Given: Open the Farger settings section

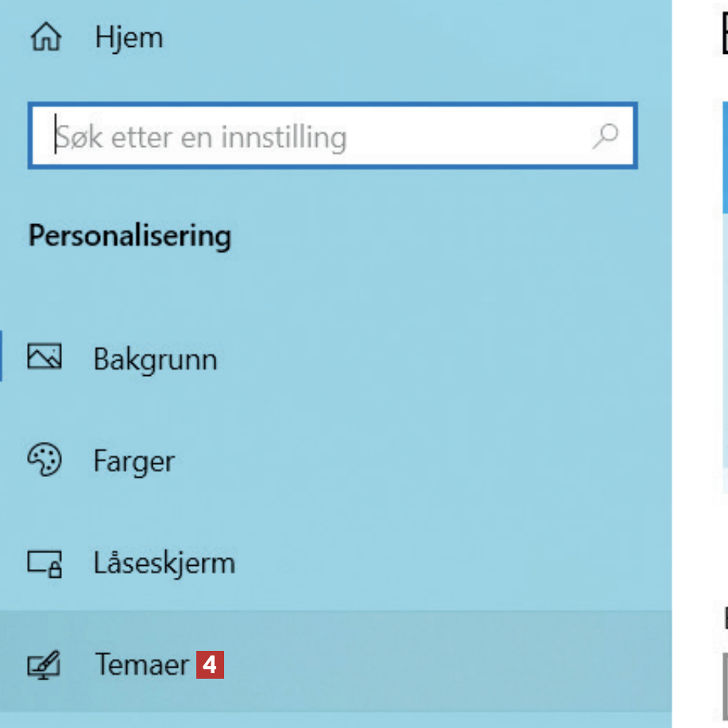Looking at the screenshot, I should click(x=134, y=462).
